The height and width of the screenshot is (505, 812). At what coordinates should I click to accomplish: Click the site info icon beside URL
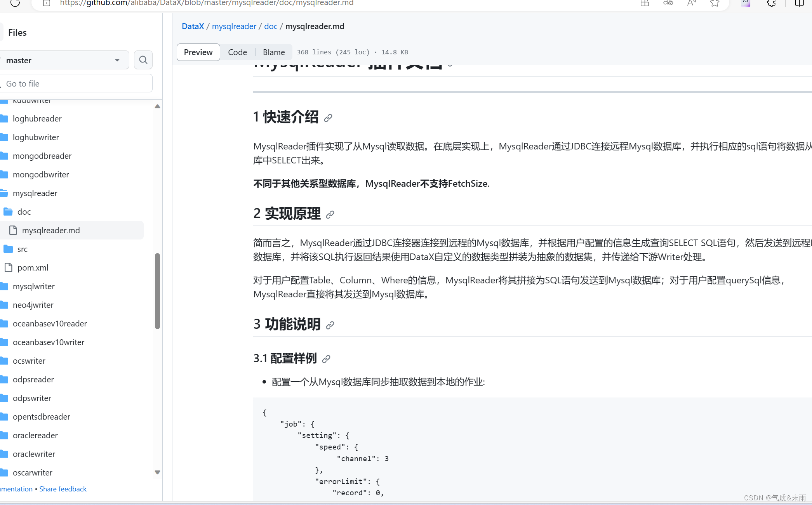tap(46, 3)
